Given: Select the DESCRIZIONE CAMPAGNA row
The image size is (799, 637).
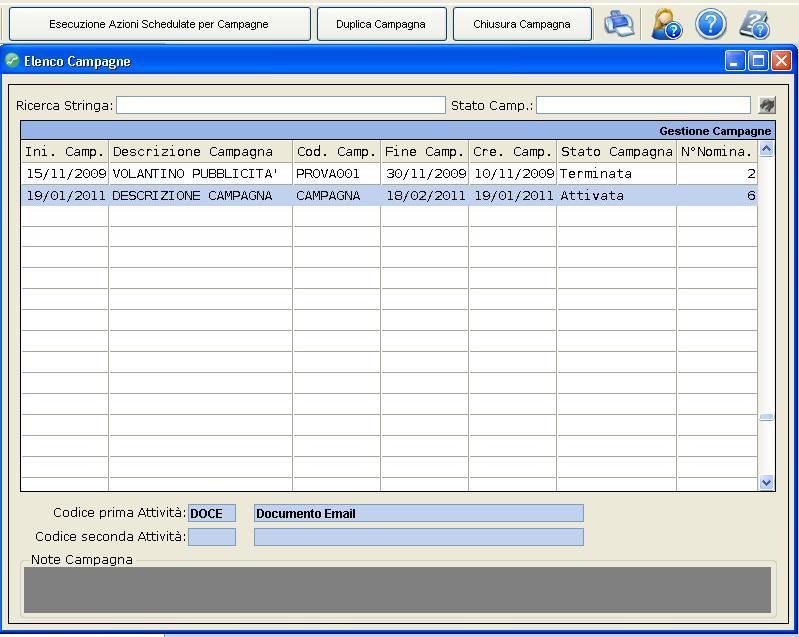Looking at the screenshot, I should pos(389,196).
